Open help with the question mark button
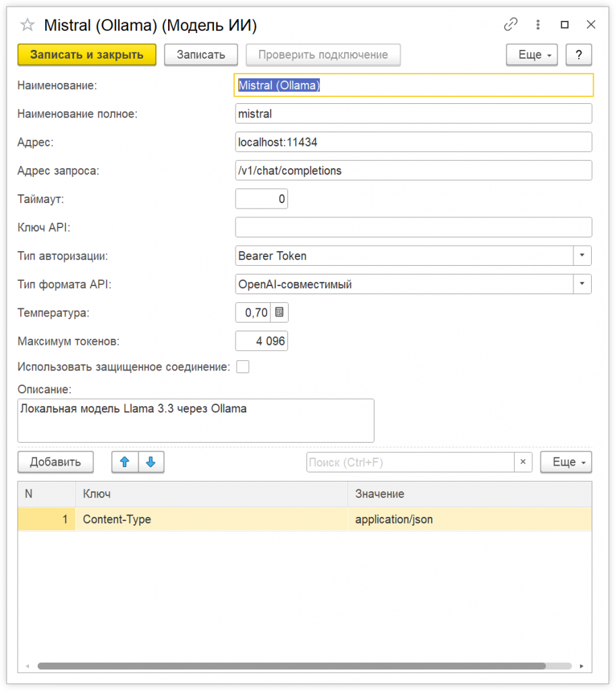The height and width of the screenshot is (691, 616). click(579, 55)
